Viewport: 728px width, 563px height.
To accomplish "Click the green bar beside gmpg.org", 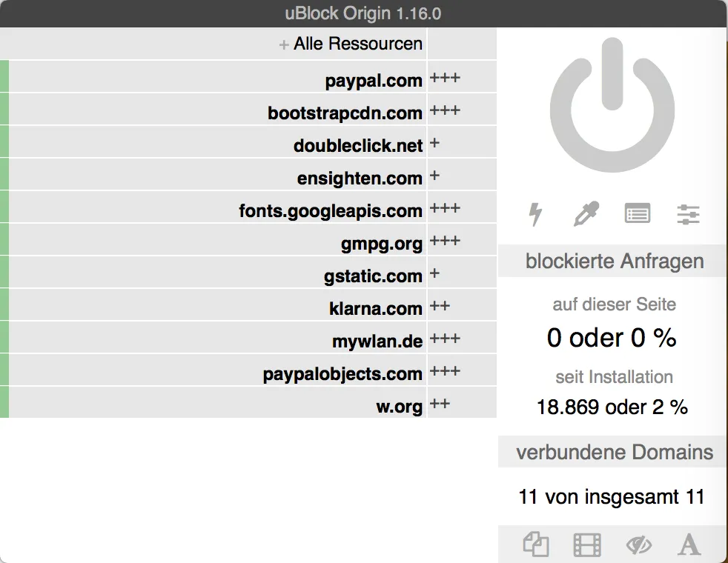I will [4, 239].
